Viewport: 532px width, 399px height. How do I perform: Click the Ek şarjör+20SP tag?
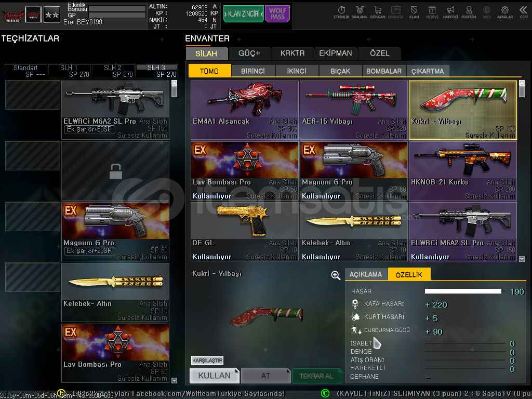point(89,251)
